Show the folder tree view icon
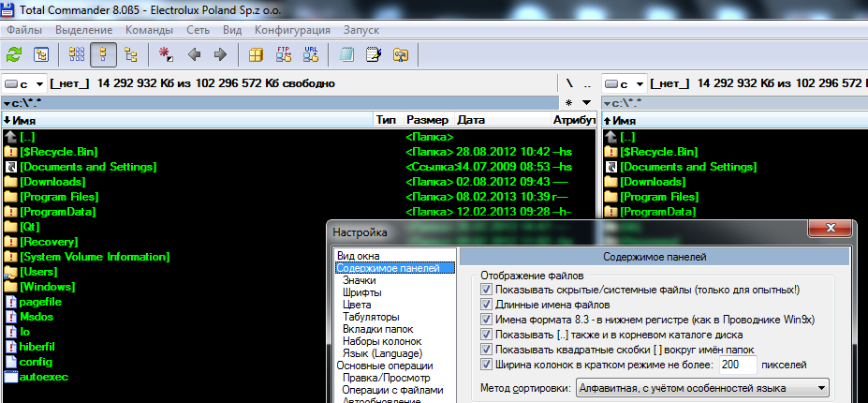This screenshot has height=403, width=868. (131, 54)
